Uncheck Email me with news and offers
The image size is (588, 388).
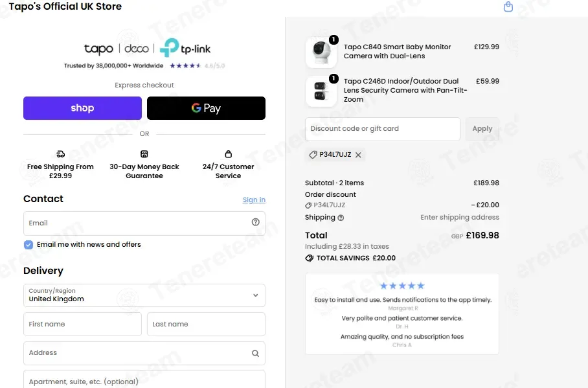(x=28, y=245)
